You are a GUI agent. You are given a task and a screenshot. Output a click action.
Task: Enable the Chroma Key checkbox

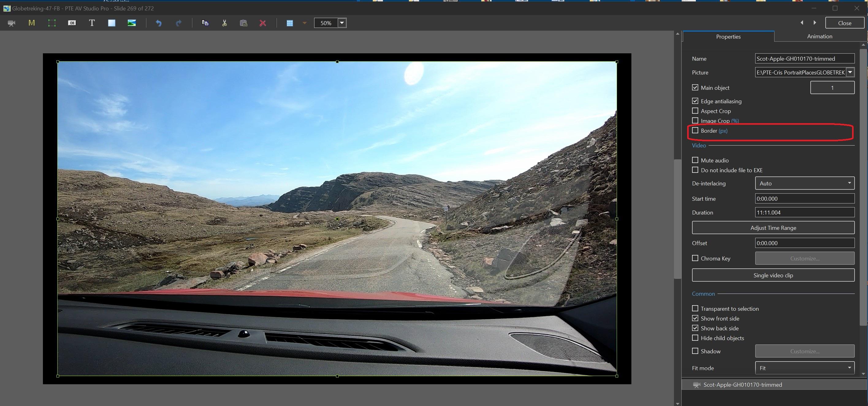tap(695, 258)
